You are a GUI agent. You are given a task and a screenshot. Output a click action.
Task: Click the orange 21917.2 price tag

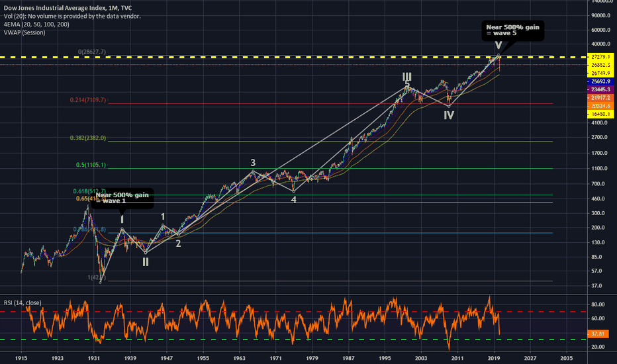(600, 97)
